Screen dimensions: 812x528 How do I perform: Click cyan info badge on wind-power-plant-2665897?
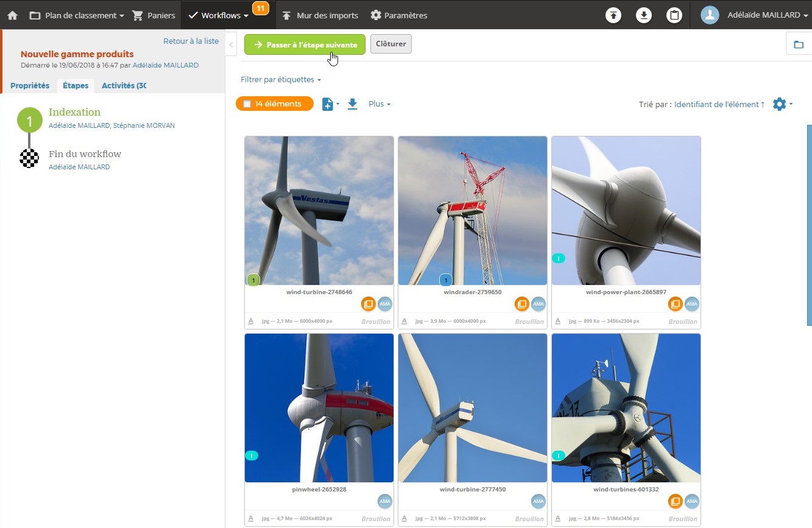(559, 258)
